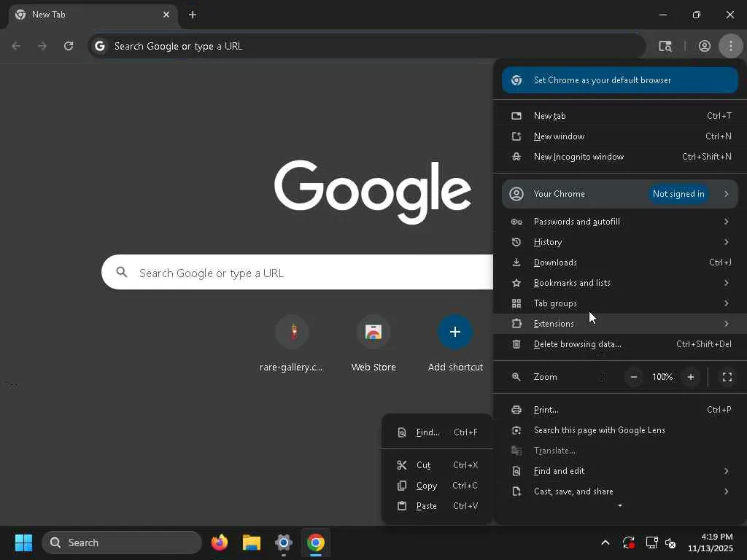The height and width of the screenshot is (560, 747).
Task: Click the taskbar clock showing 4:19 PM
Action: (711, 542)
